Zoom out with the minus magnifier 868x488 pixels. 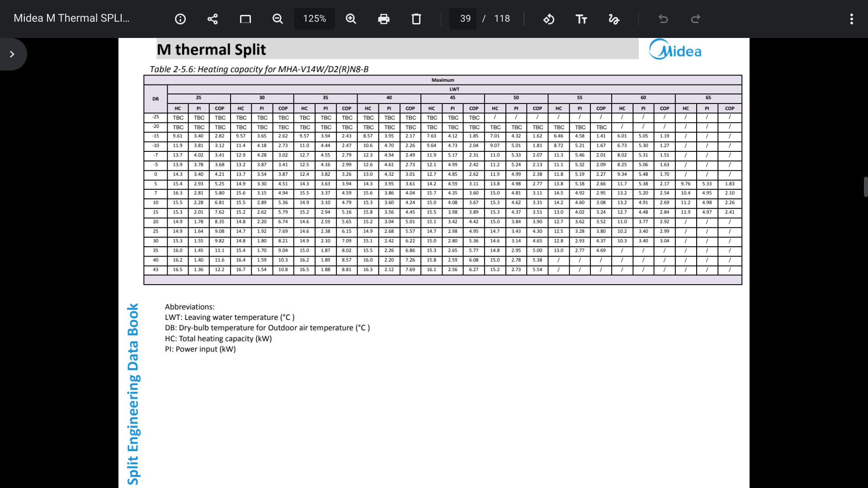(278, 19)
